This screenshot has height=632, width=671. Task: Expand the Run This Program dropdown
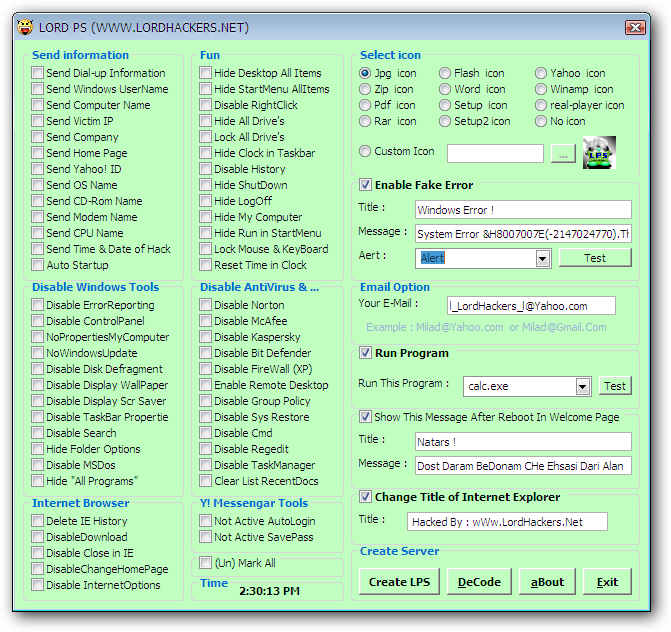pos(582,386)
